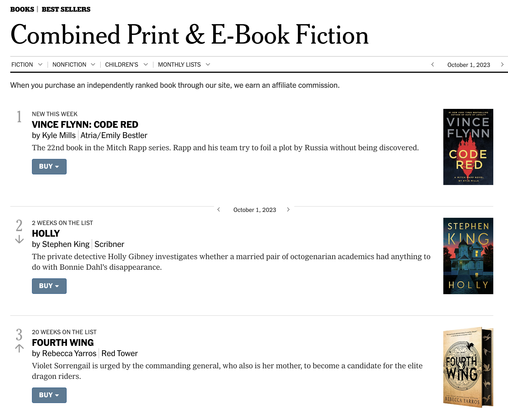Open the Monthly Lists dropdown
Viewport: 508px width, 420px height.
pos(184,64)
